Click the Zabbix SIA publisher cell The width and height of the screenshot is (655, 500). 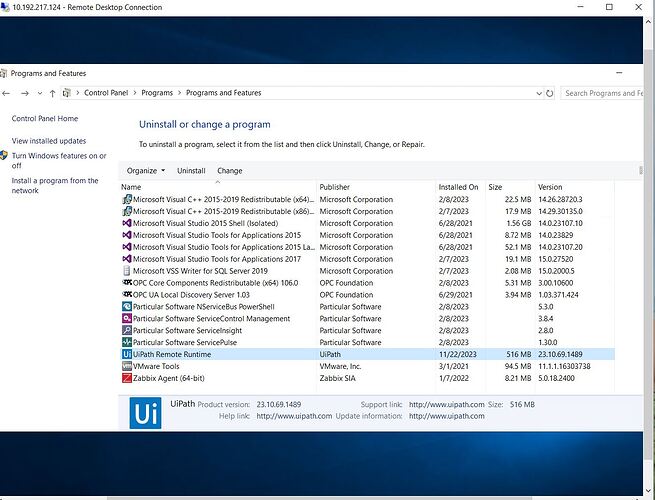click(337, 378)
